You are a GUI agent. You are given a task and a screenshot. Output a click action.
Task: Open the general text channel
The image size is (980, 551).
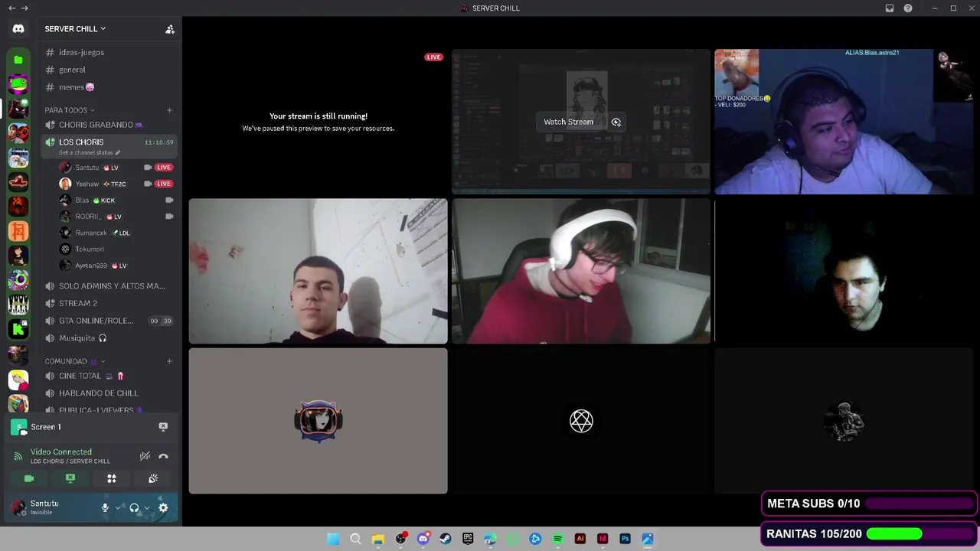(109, 70)
